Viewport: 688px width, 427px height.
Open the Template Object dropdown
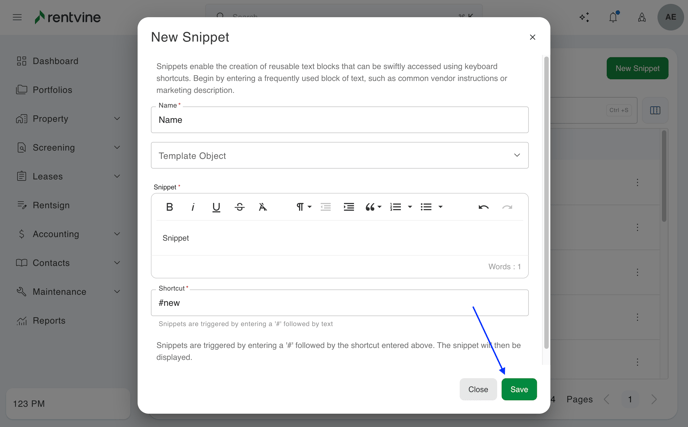pos(339,156)
